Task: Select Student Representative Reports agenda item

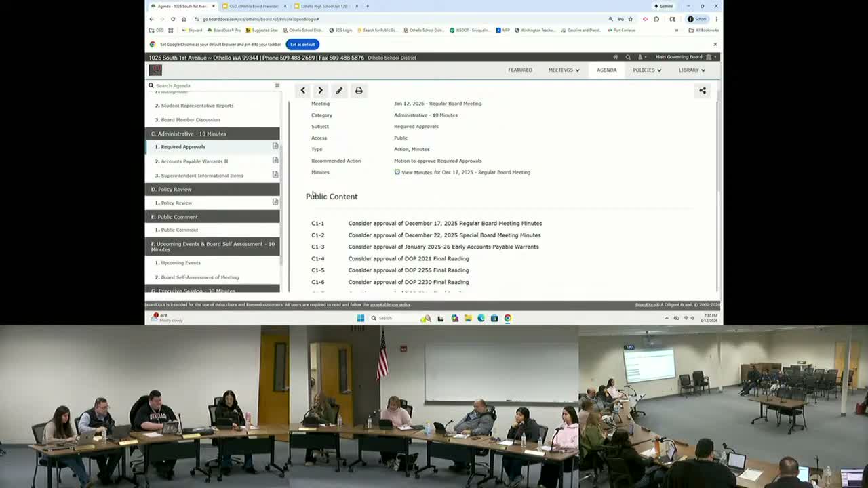Action: [x=197, y=106]
